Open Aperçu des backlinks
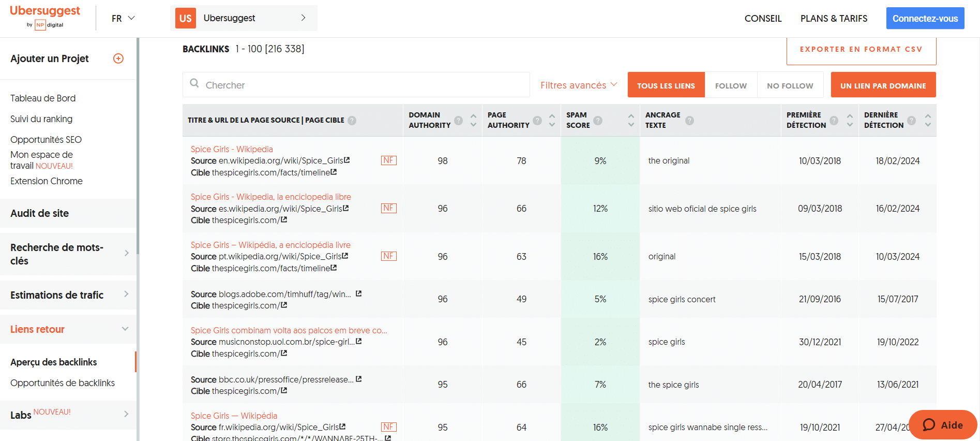980x441 pixels. 54,362
